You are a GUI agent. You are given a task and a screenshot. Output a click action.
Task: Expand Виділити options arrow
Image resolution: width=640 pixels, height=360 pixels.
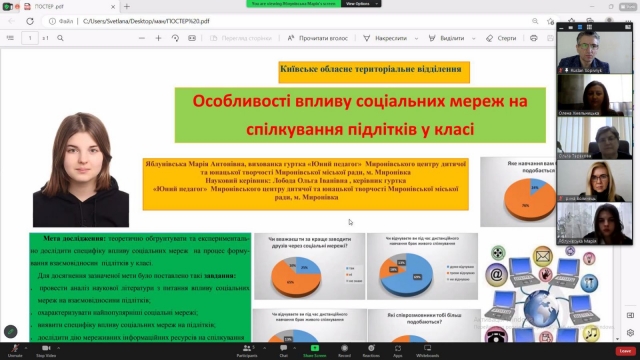[473, 38]
